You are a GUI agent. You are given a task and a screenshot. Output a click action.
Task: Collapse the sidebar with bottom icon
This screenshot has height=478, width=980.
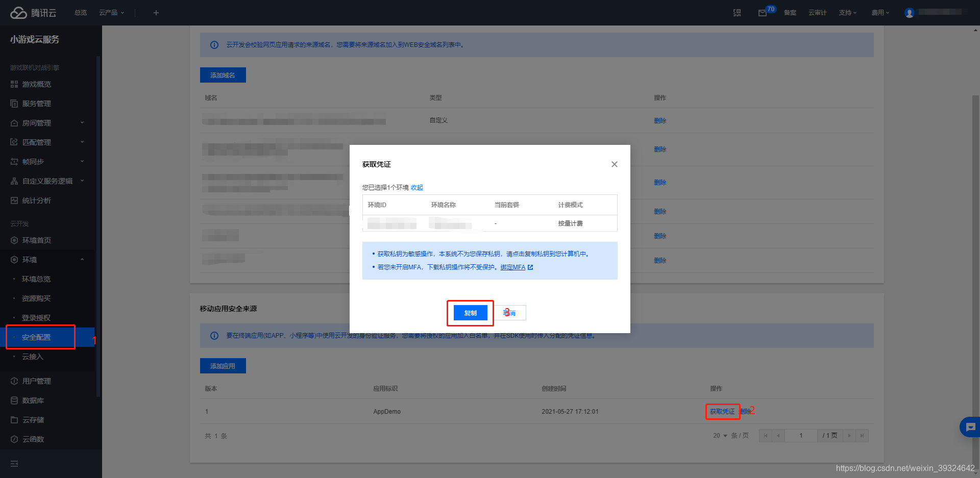tap(14, 464)
